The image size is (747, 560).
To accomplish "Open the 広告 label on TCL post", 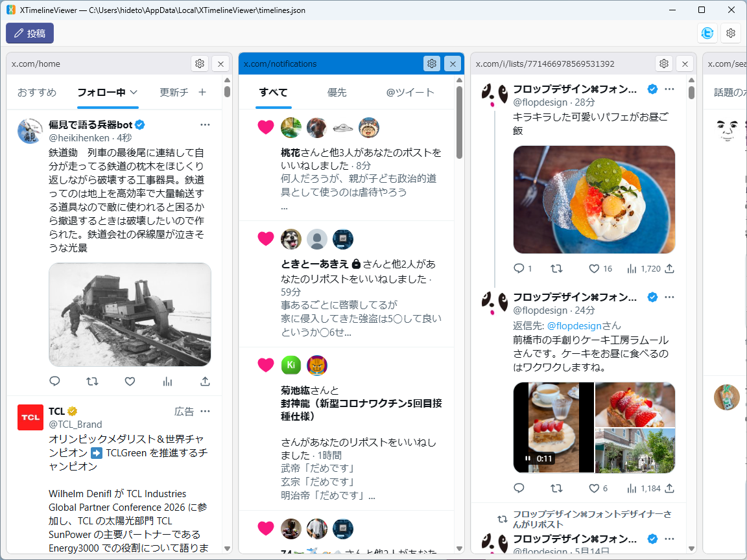I will click(184, 412).
